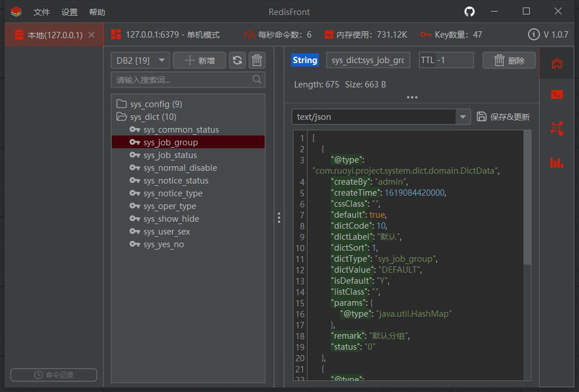Image resolution: width=579 pixels, height=392 pixels.
Task: Click 保存&更新 save and update
Action: [x=503, y=116]
